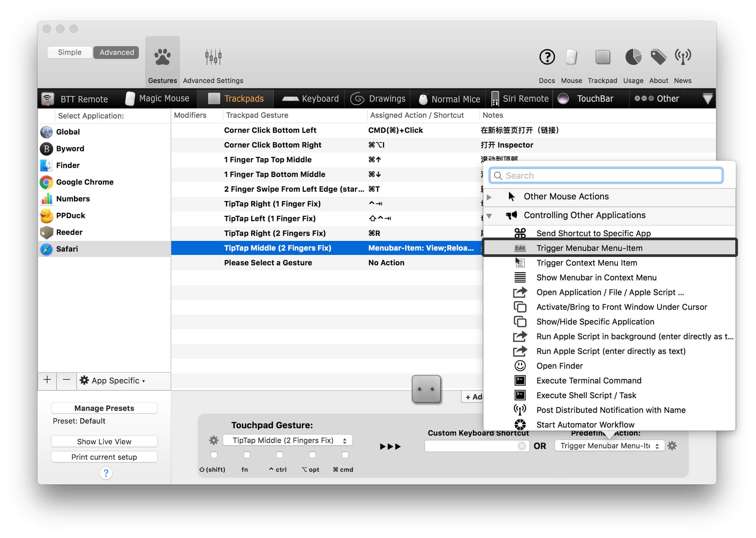Open the TipTap Middle gesture dropdown
The image size is (756, 538).
coord(287,440)
